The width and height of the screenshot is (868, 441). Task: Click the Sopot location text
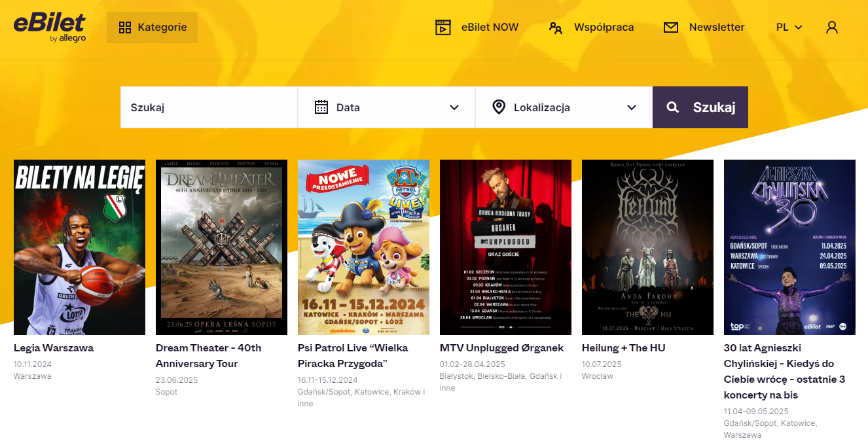click(167, 392)
